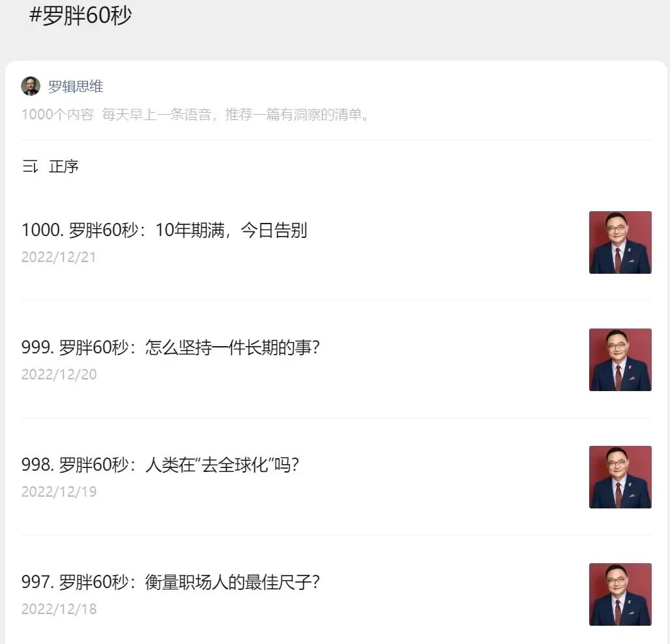Viewport: 670px width, 644px height.
Task: Click the '1000个内容' description text
Action: (58, 115)
